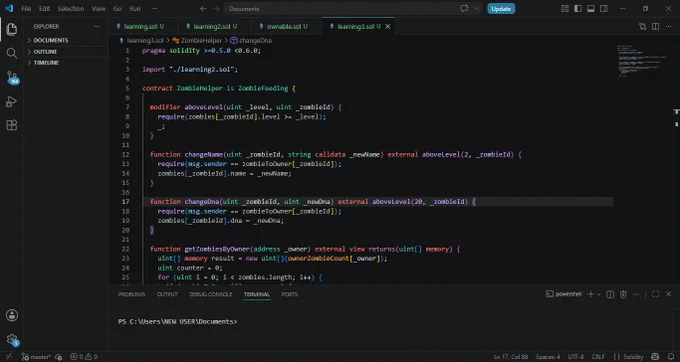
Task: Open the remote window status icon
Action: 9,357
